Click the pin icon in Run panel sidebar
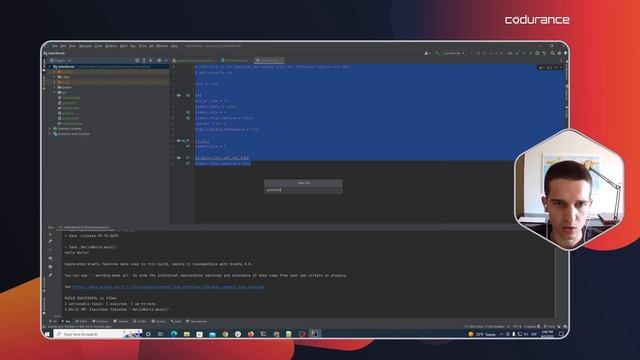Viewport: 640px width, 360px height. 51,275
